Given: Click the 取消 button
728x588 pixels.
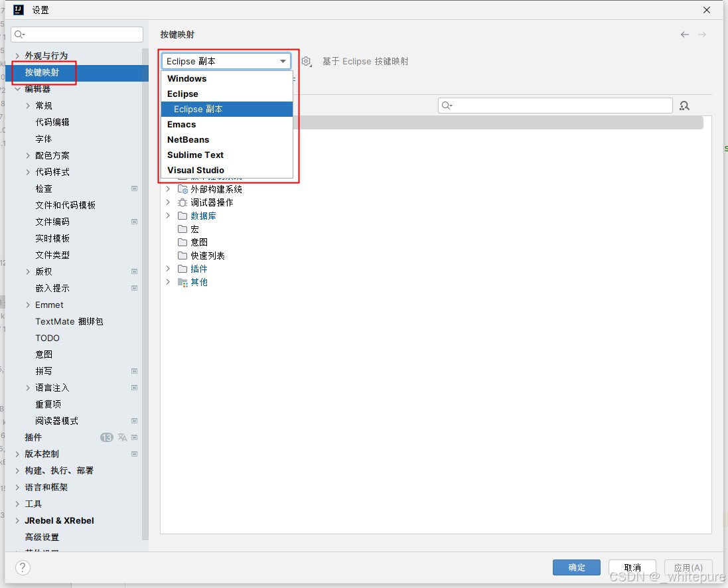Looking at the screenshot, I should click(x=632, y=567).
